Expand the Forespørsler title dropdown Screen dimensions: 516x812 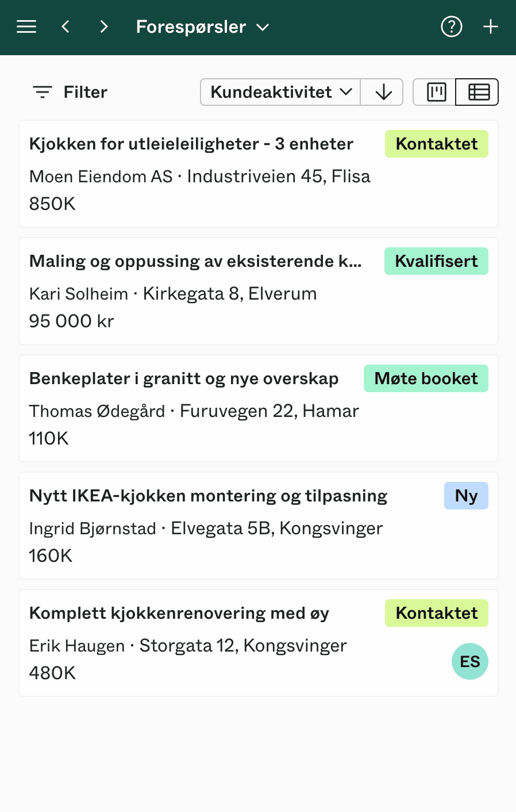click(262, 26)
